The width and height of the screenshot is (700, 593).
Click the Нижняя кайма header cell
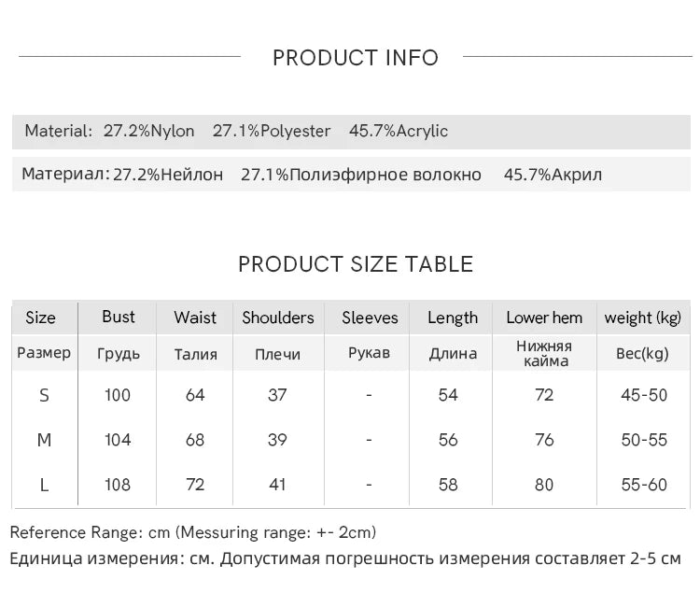545,354
